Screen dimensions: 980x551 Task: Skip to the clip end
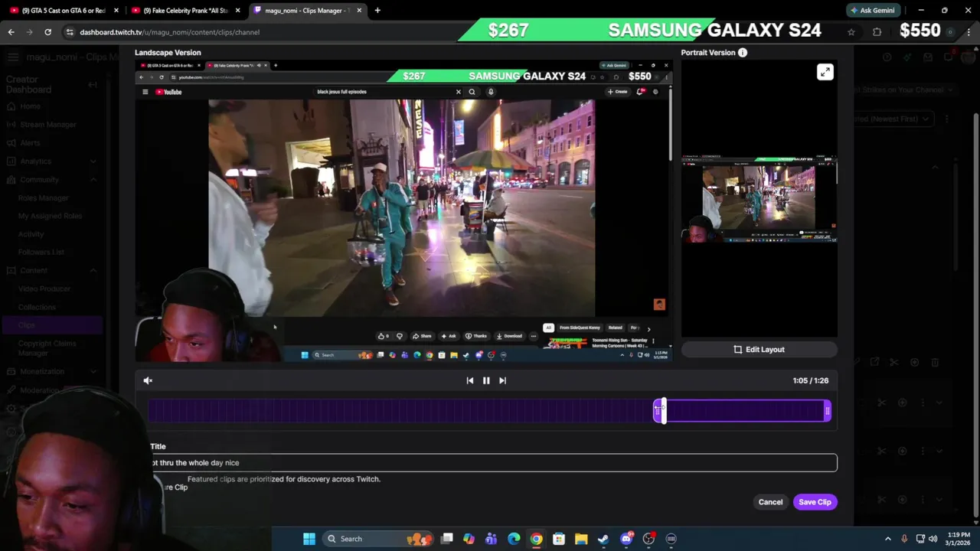click(x=502, y=380)
